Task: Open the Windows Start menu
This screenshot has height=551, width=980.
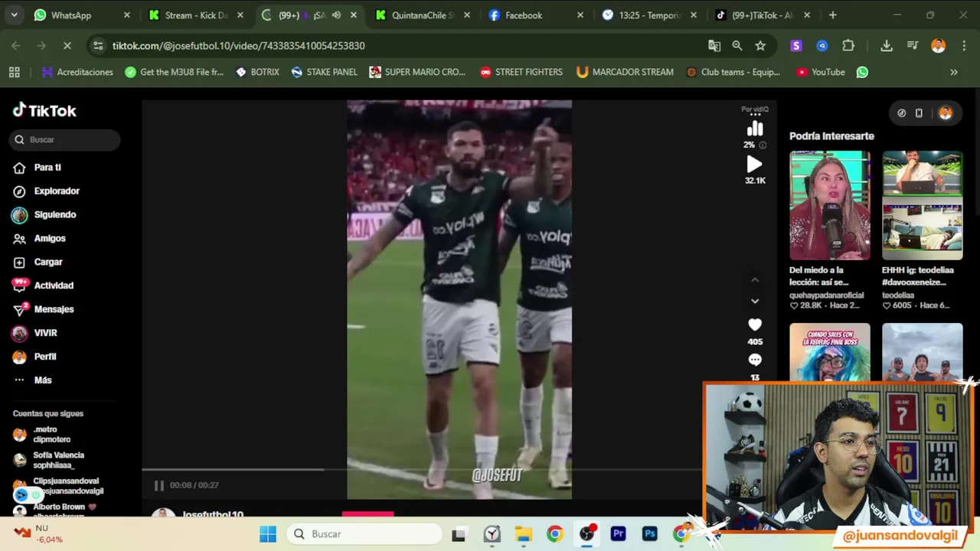Action: tap(268, 534)
